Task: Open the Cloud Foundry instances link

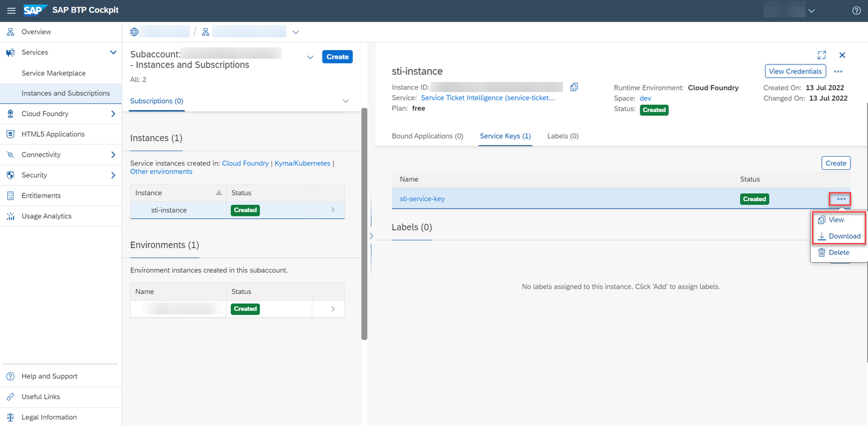Action: [x=245, y=163]
